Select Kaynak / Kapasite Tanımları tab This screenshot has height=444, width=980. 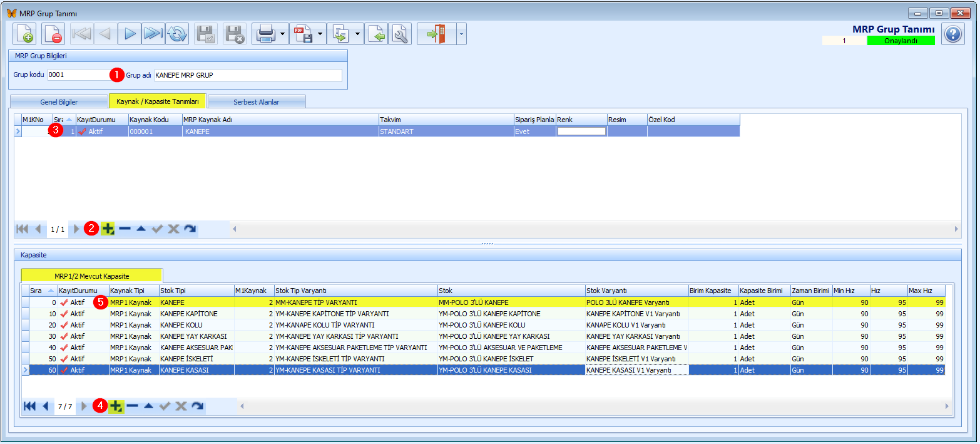coord(157,101)
